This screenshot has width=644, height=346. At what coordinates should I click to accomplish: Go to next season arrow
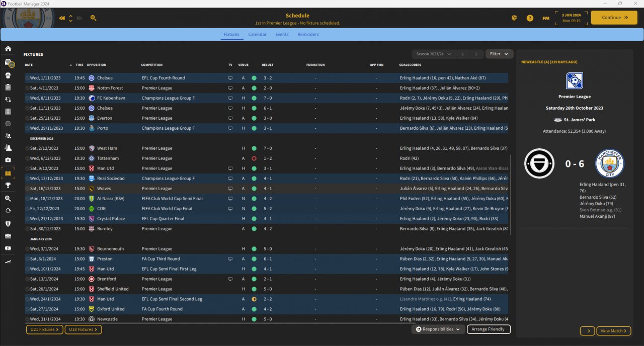476,54
